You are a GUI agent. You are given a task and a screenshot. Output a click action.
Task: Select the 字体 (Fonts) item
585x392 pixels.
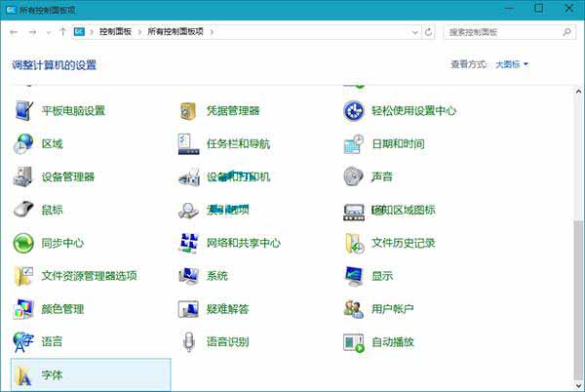52,374
